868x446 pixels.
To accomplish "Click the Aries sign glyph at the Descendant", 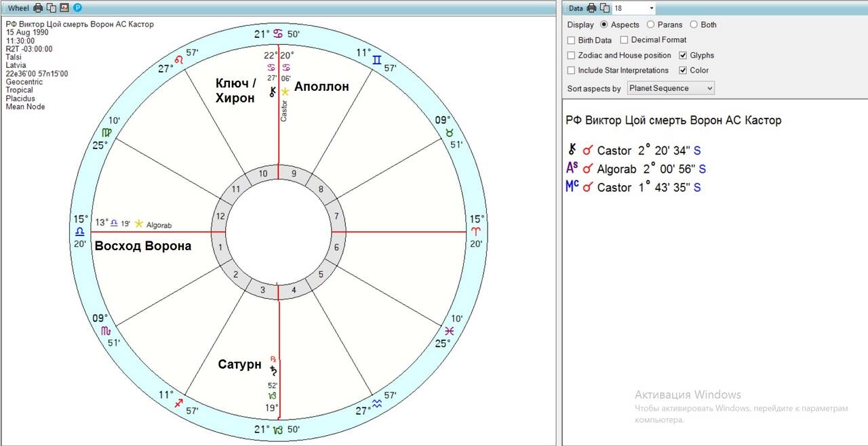I will pyautogui.click(x=475, y=232).
